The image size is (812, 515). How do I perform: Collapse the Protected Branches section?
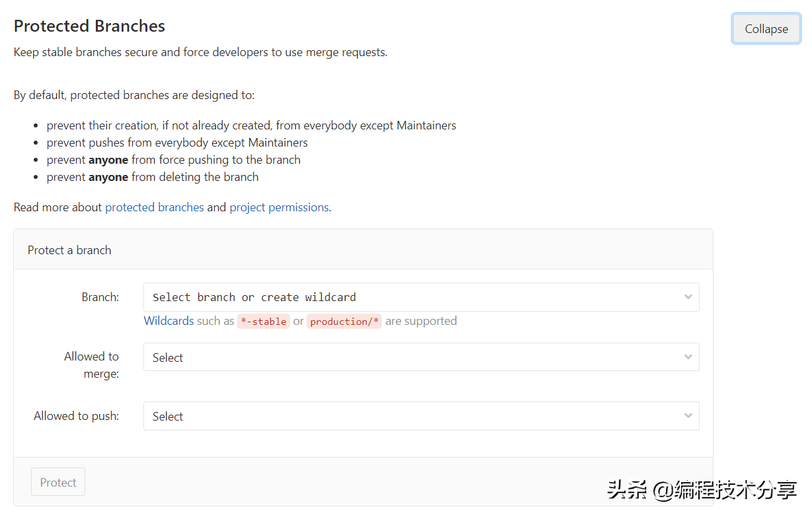(x=766, y=29)
